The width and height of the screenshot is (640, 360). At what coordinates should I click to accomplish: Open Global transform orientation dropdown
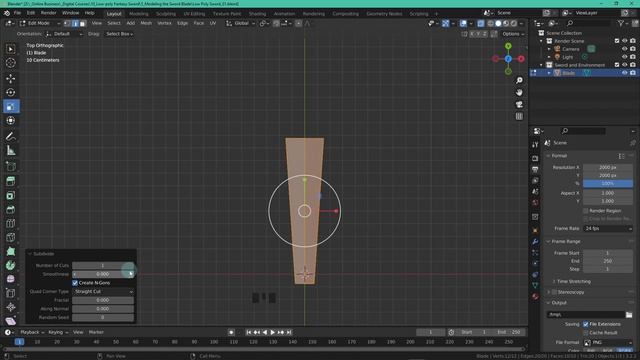241,23
